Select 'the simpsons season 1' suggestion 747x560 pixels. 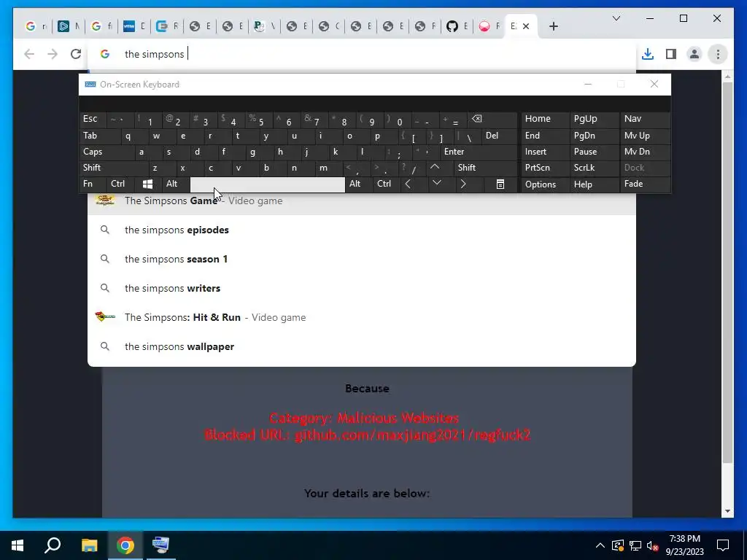(362, 259)
